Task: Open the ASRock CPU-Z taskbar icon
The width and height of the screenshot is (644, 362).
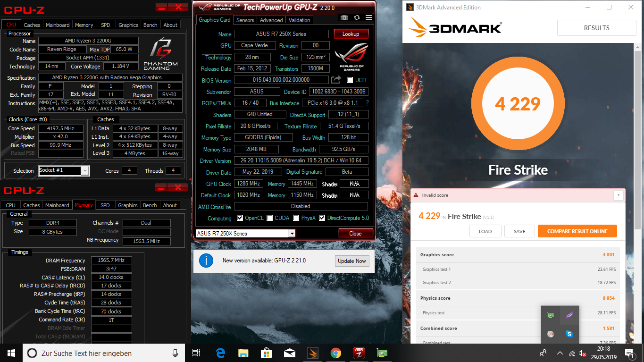Action: click(x=359, y=353)
